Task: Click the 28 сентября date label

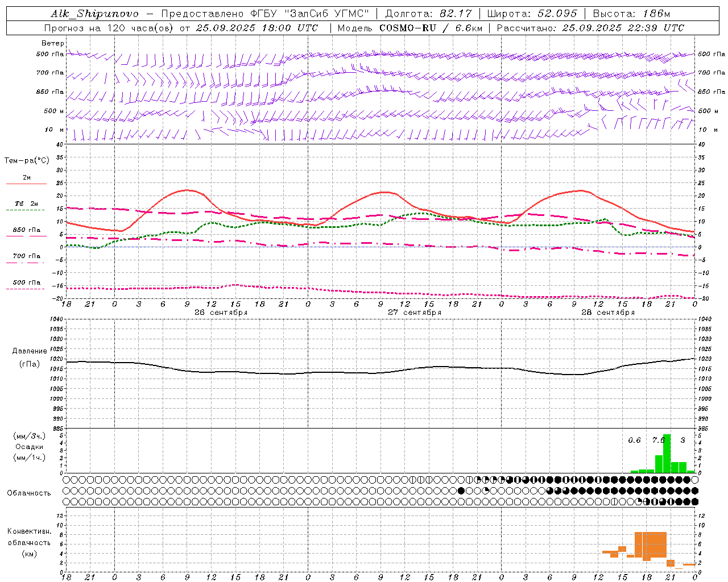Action: click(x=608, y=313)
